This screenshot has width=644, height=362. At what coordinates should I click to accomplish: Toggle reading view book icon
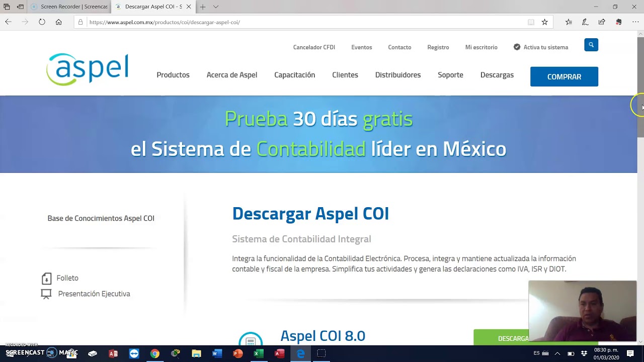click(x=531, y=22)
